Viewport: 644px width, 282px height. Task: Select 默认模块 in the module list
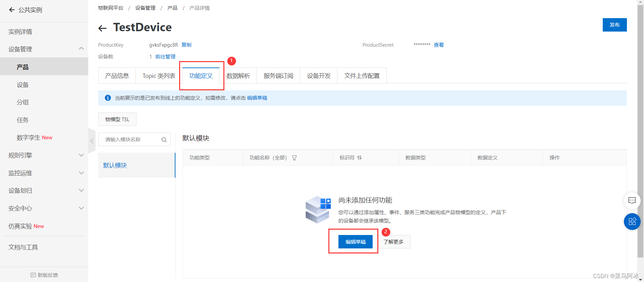(x=137, y=165)
